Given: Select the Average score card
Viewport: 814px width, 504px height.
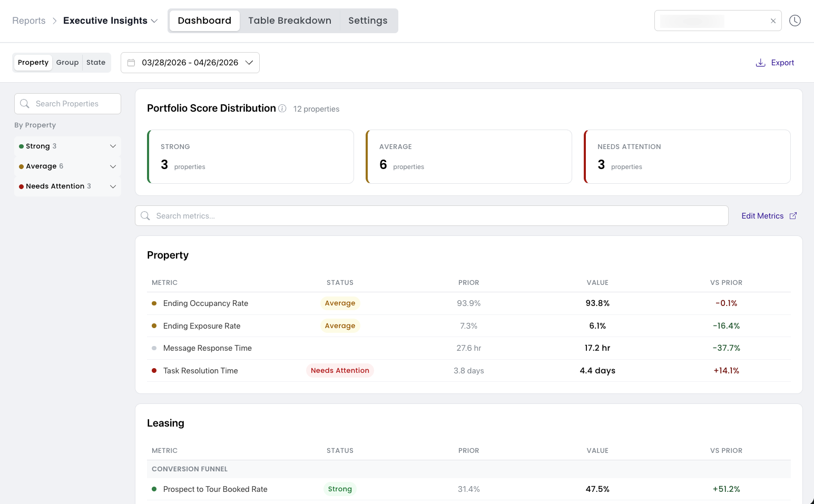Looking at the screenshot, I should click(x=469, y=157).
